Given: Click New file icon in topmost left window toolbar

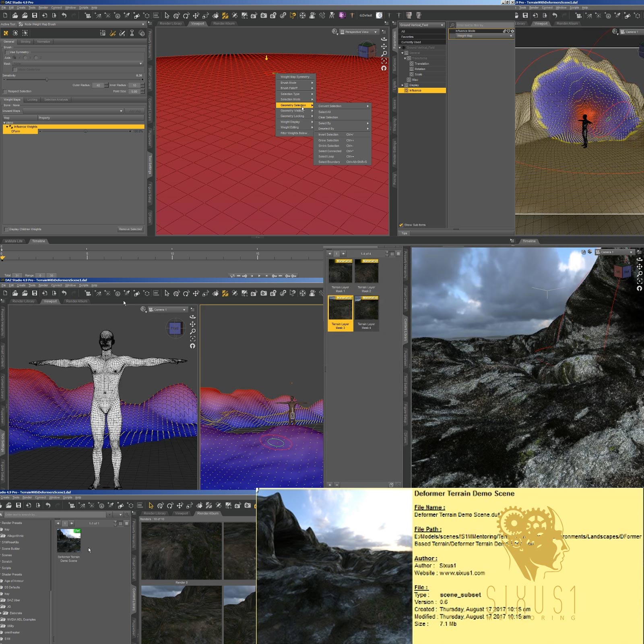Looking at the screenshot, I should pos(5,15).
